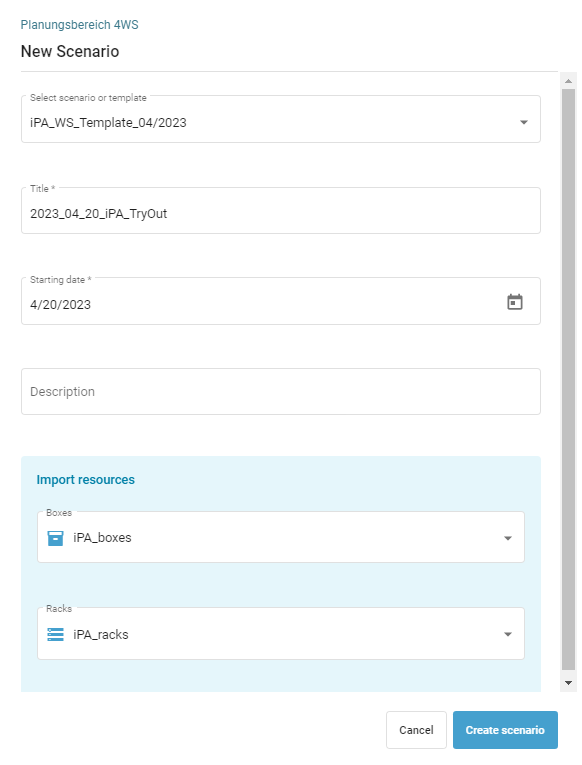Click the Create scenario button
The image size is (582, 765).
[505, 730]
